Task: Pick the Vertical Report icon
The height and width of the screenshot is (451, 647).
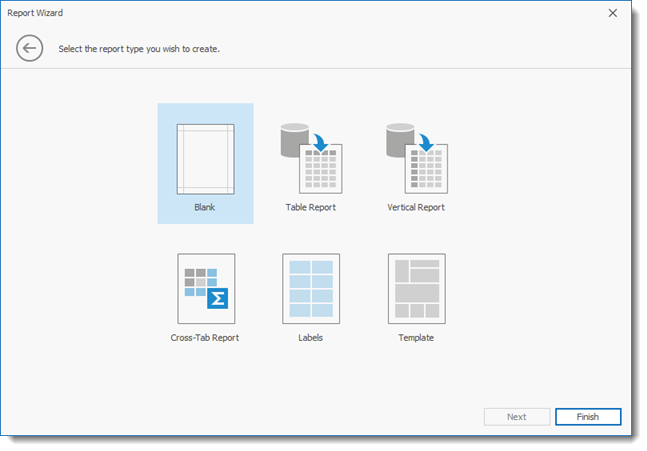Action: (416, 157)
